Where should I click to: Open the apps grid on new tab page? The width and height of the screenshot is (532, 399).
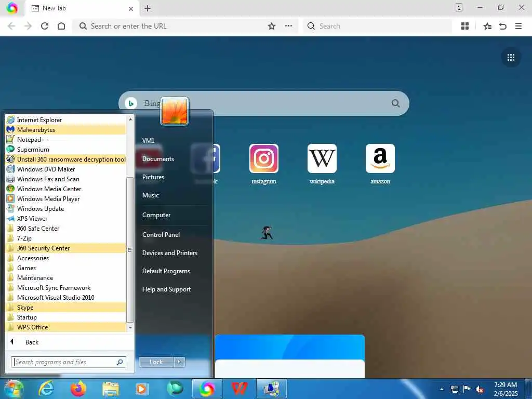[x=511, y=57]
